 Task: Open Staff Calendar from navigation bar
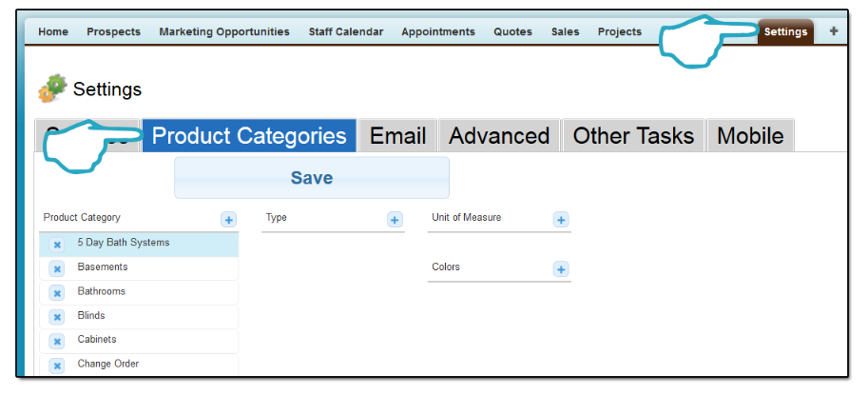[x=346, y=31]
